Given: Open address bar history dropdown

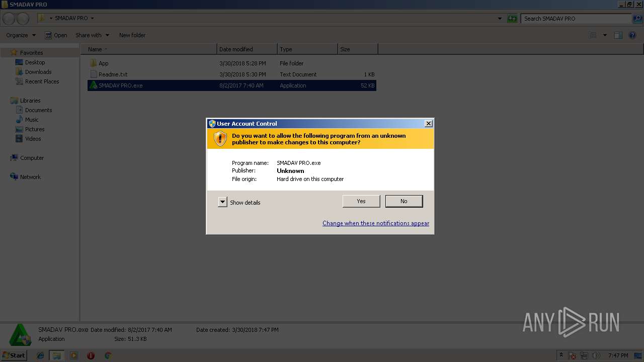Looking at the screenshot, I should click(x=500, y=19).
